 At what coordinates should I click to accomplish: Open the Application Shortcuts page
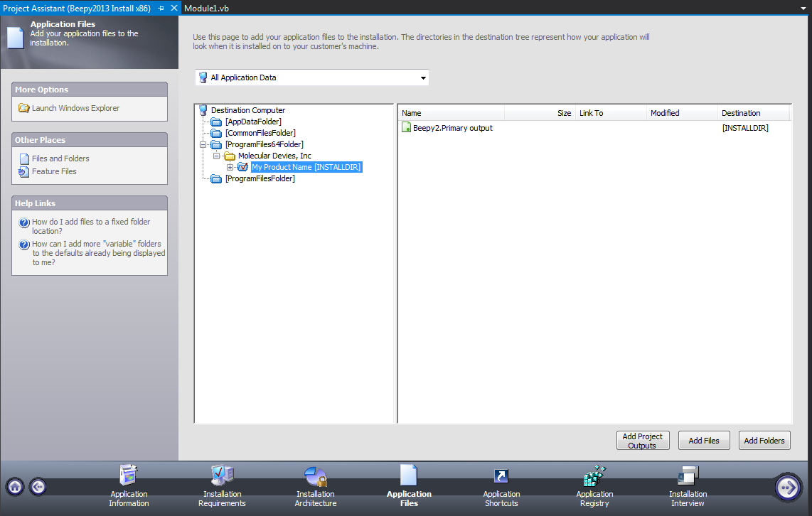501,487
